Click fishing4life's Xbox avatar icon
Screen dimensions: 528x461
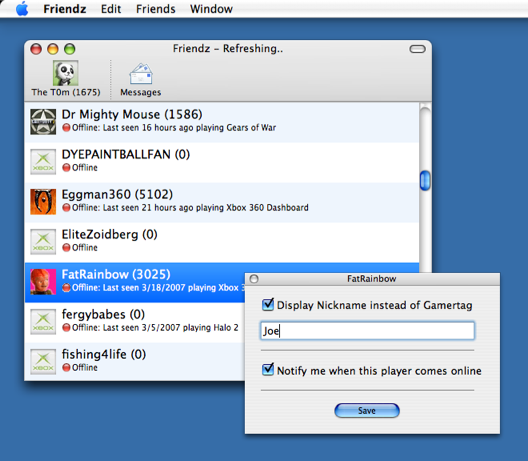pyautogui.click(x=43, y=362)
